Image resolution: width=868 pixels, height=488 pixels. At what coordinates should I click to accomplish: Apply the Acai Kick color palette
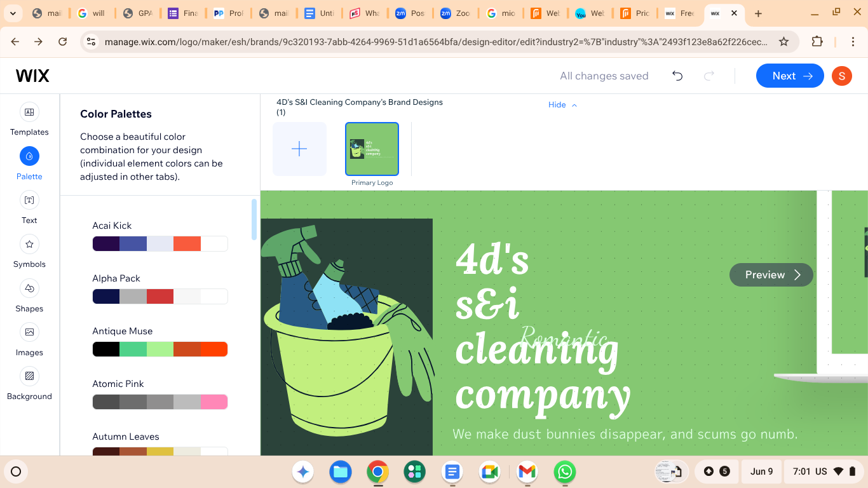(x=160, y=243)
